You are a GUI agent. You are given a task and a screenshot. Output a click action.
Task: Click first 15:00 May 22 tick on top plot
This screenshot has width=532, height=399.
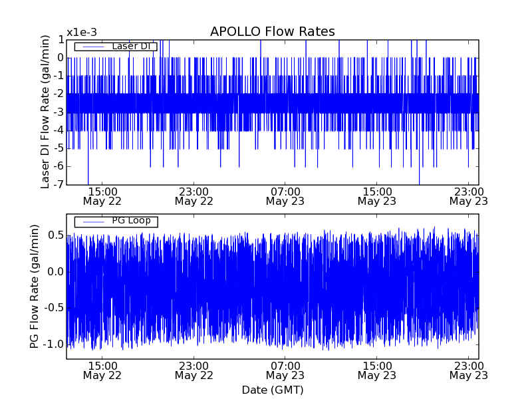point(102,196)
